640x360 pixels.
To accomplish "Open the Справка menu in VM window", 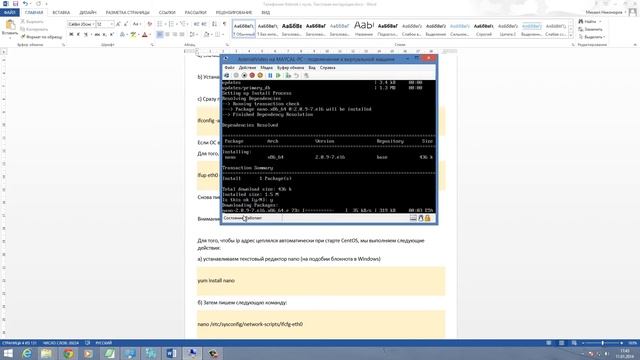I will click(x=327, y=68).
